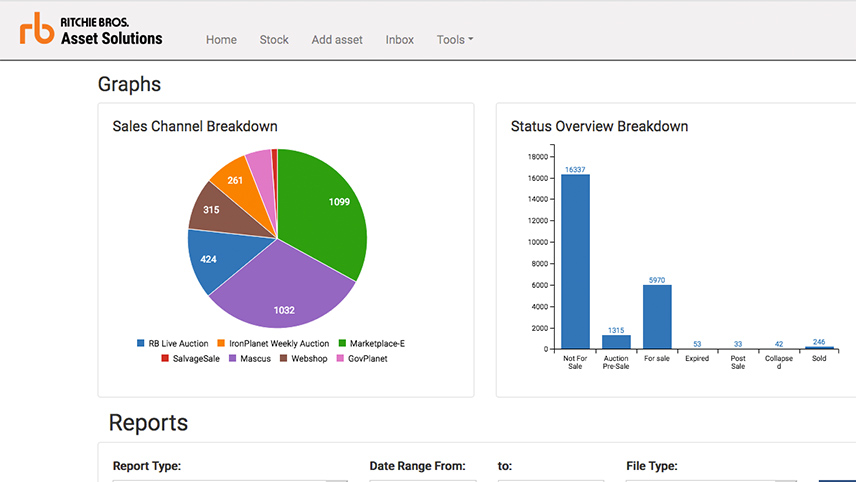Click the Date Range From label

click(x=418, y=466)
